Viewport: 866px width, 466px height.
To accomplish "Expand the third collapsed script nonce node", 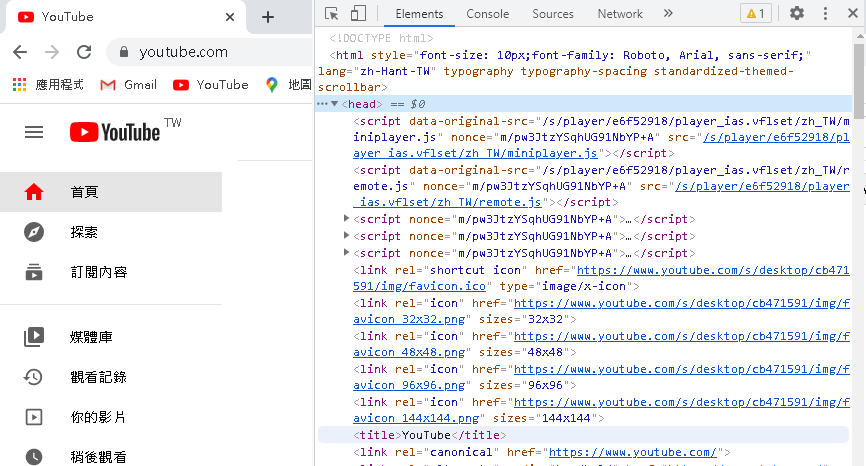I will click(346, 253).
